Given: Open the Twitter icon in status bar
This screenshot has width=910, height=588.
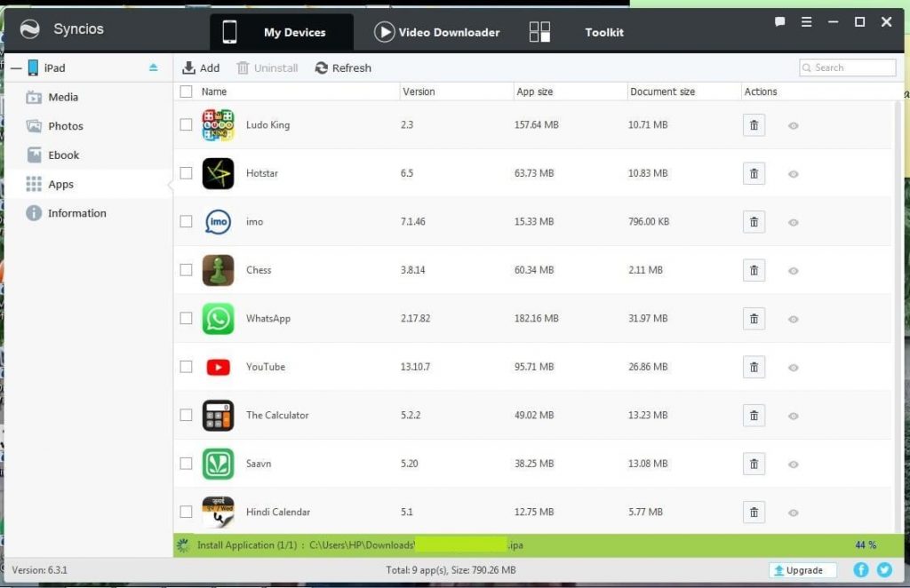Looking at the screenshot, I should coord(884,570).
